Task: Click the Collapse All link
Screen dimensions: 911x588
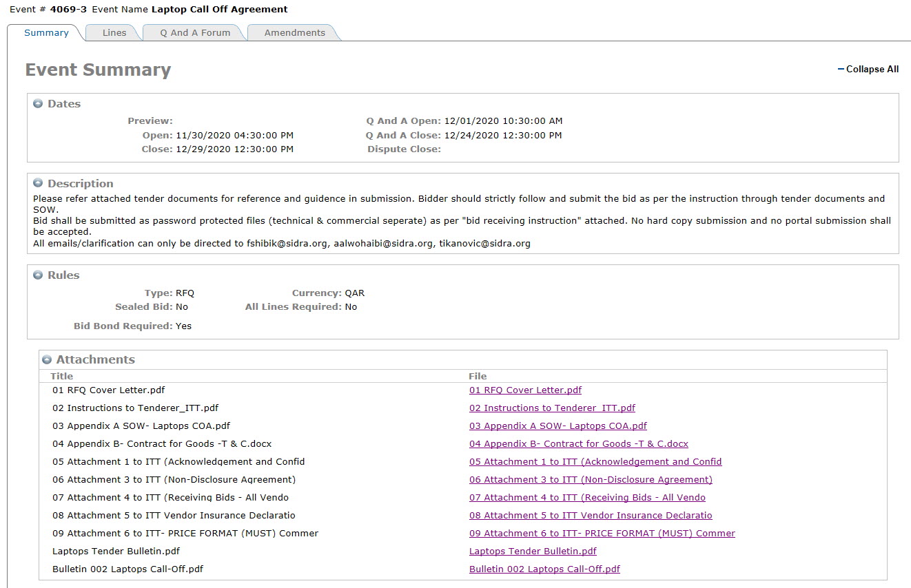Action: (868, 69)
